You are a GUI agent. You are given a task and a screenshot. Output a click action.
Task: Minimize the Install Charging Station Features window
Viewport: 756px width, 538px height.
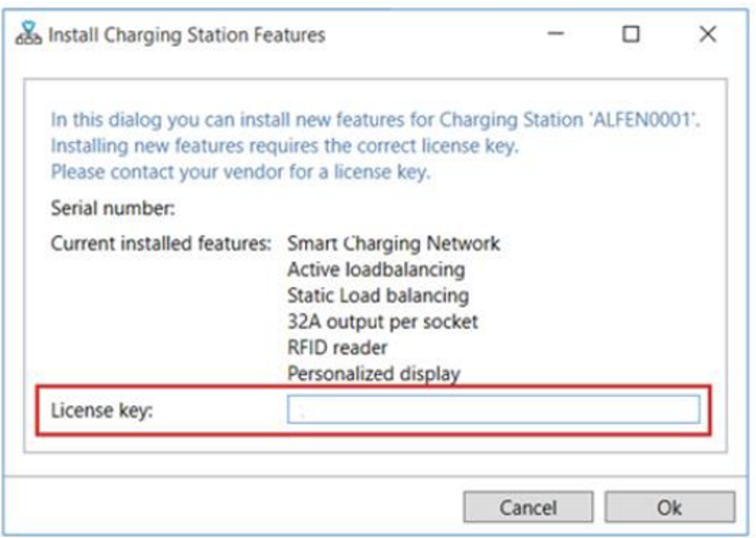pos(556,34)
